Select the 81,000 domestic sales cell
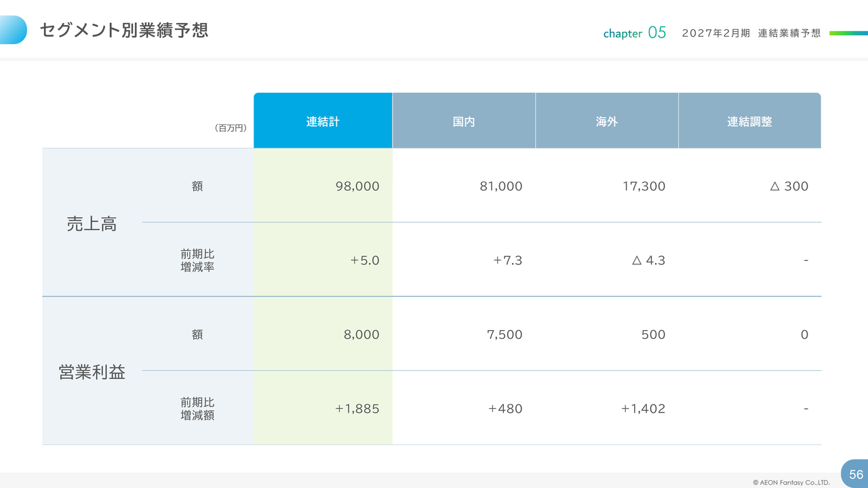This screenshot has width=868, height=488. coord(500,186)
